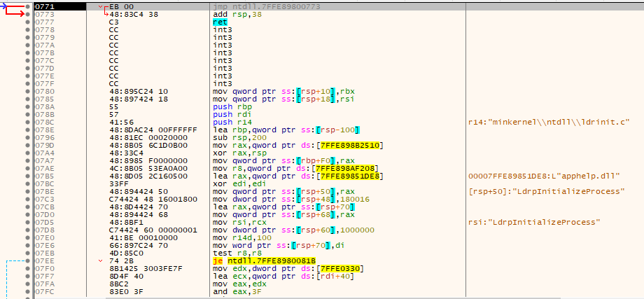This screenshot has width=644, height=299.
Task: Toggle breakpoint dot at address 07FC
Action: (x=27, y=291)
